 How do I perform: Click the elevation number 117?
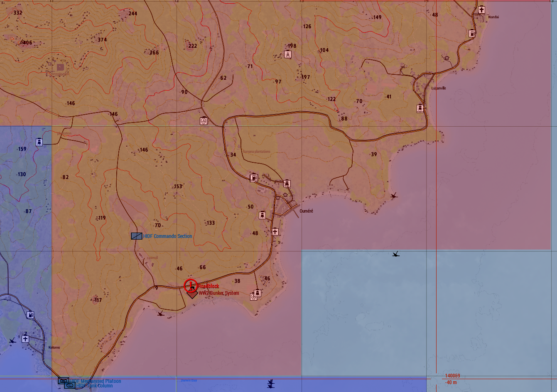point(98,300)
